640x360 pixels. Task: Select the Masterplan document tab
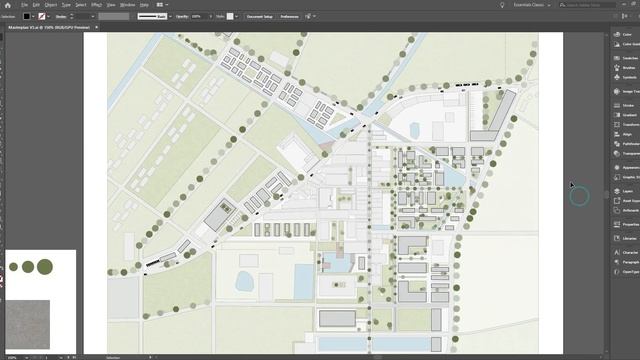tap(49, 27)
